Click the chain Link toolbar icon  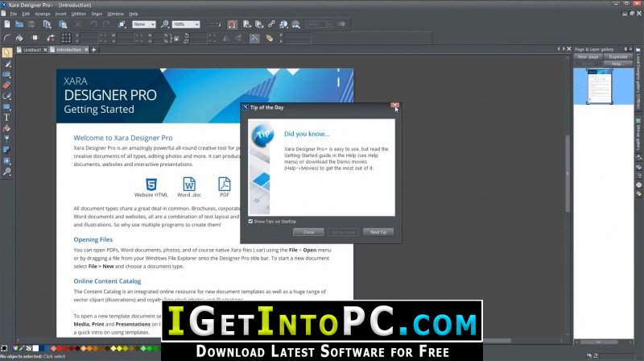pos(271,24)
